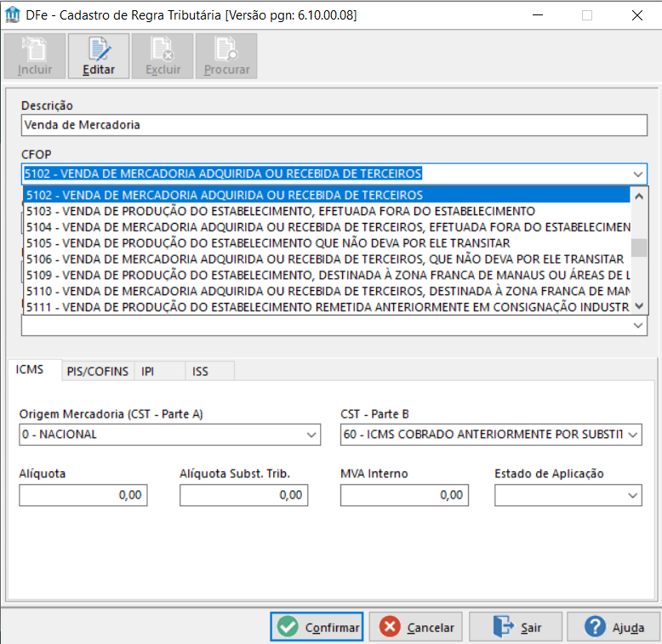Select CFOP 5102 in the dropdown list
Viewport: 662px width, 644px height.
click(x=327, y=195)
